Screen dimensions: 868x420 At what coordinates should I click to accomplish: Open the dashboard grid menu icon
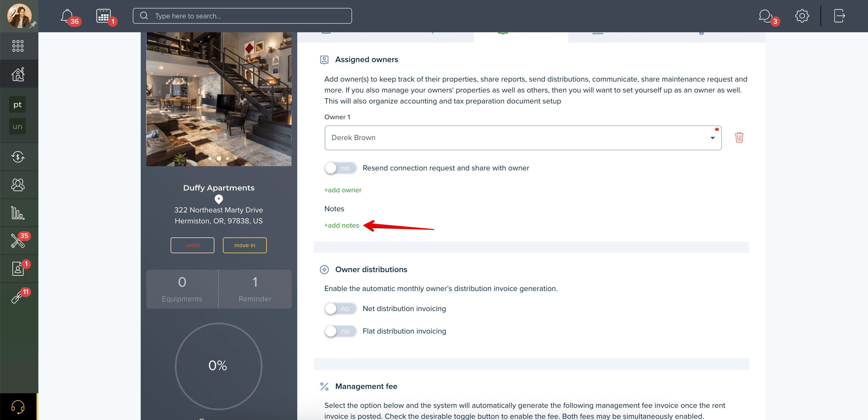click(x=18, y=46)
